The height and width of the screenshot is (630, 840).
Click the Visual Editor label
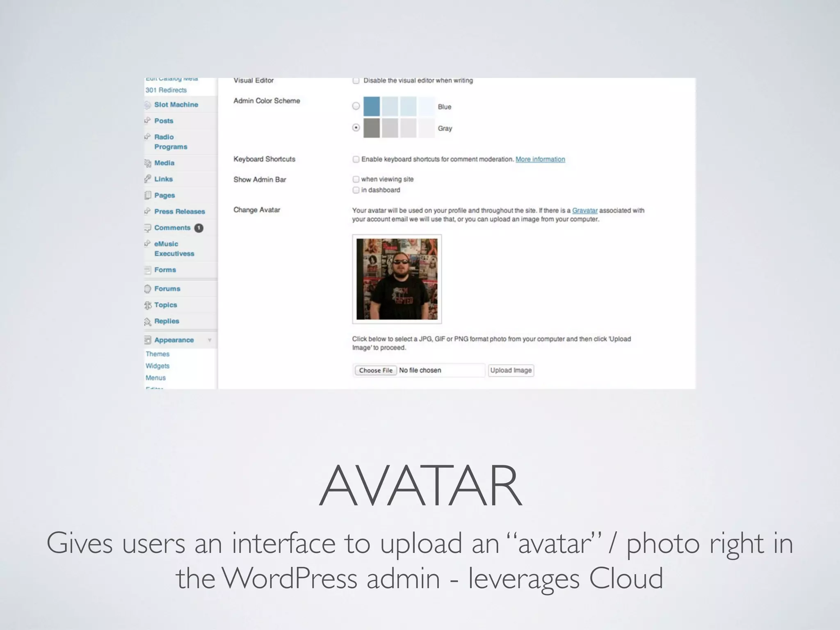point(253,80)
